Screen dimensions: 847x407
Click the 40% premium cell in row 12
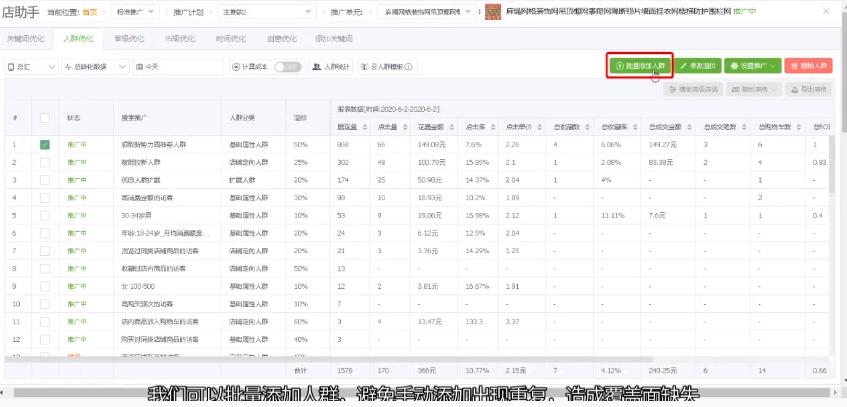click(300, 339)
